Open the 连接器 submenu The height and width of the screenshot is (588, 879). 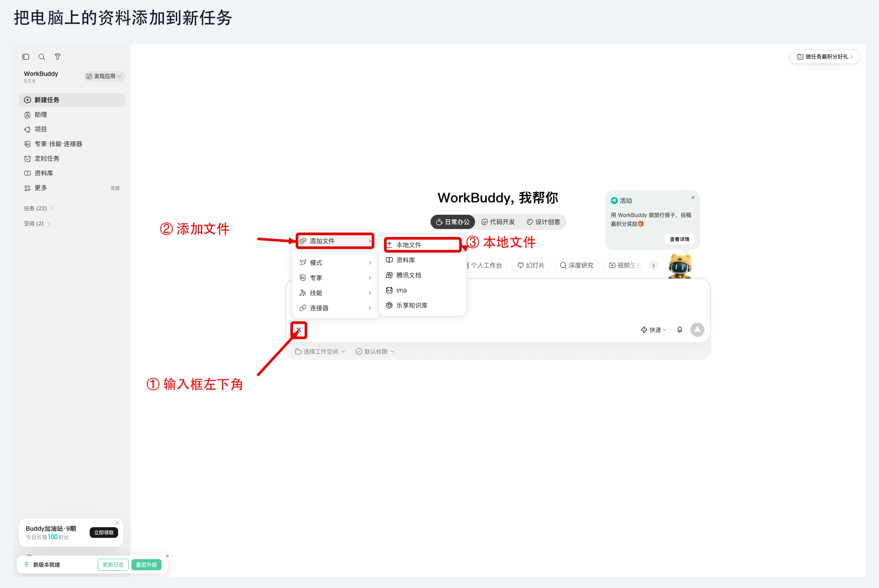pos(335,308)
